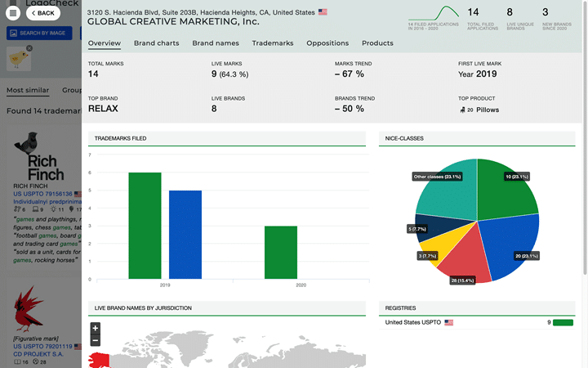This screenshot has height=368, width=588.
Task: Click the US flag beside the address
Action: [323, 12]
